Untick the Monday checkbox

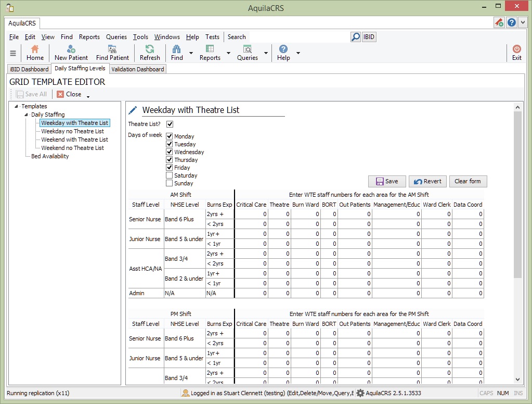tap(170, 136)
